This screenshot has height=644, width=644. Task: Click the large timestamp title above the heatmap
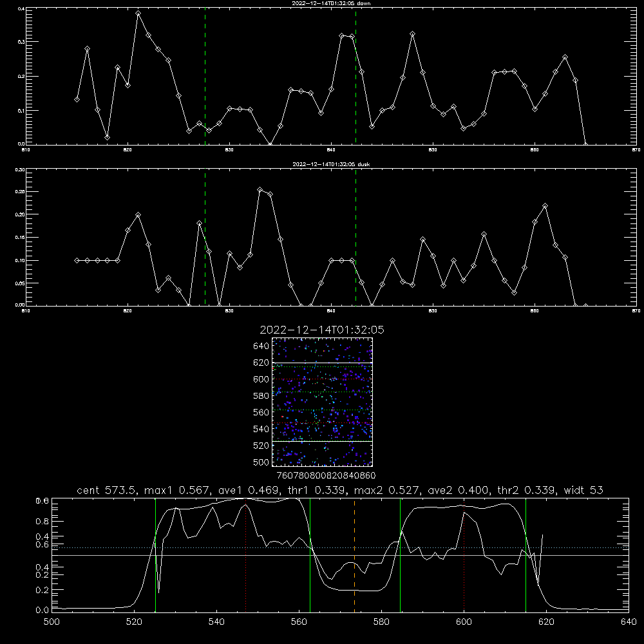pos(322,330)
